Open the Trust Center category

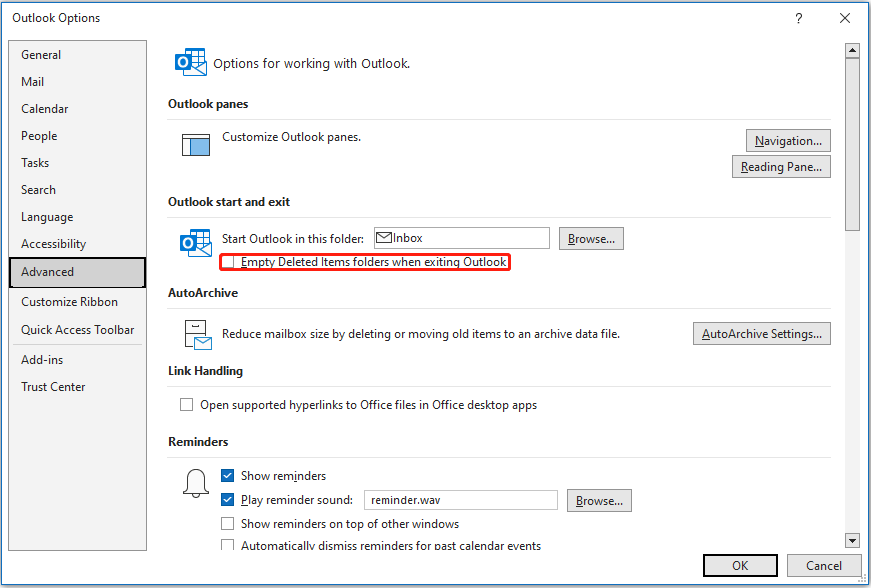pos(78,387)
